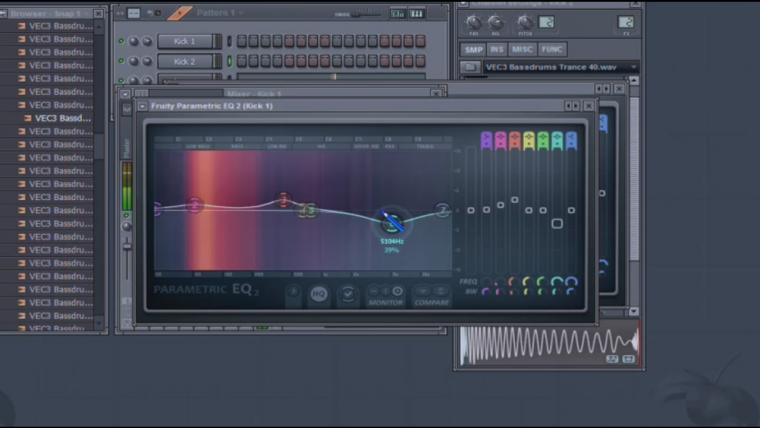
Task: Click the orange band 3 token in the EQ
Action: click(515, 141)
